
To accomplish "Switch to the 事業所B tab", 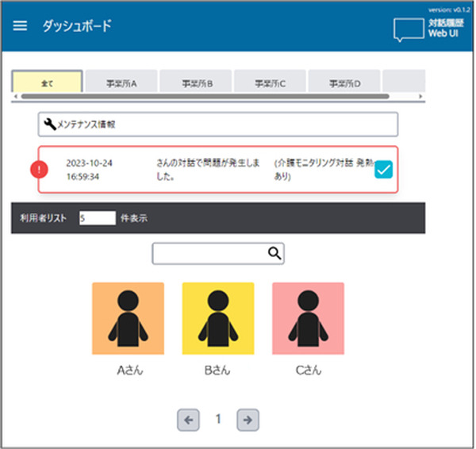I will [196, 82].
